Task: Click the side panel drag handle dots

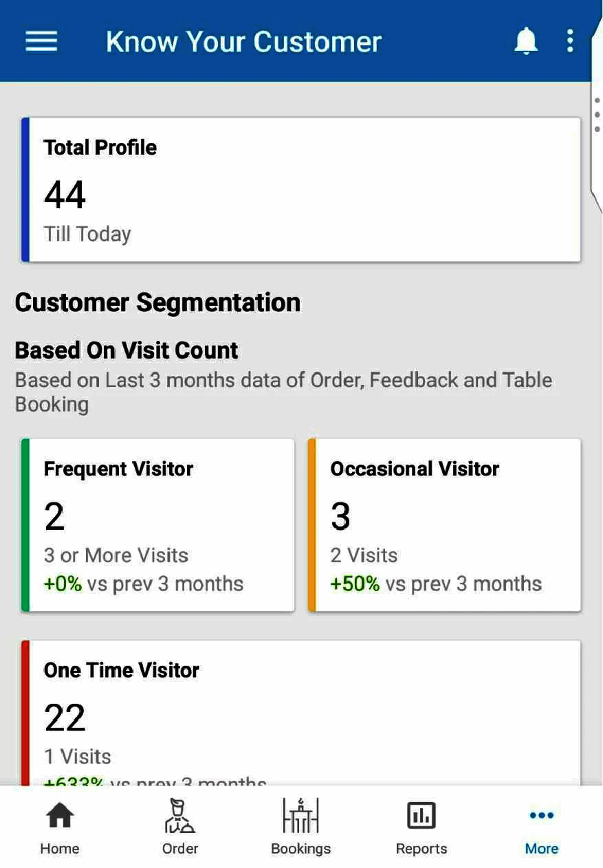Action: [597, 115]
